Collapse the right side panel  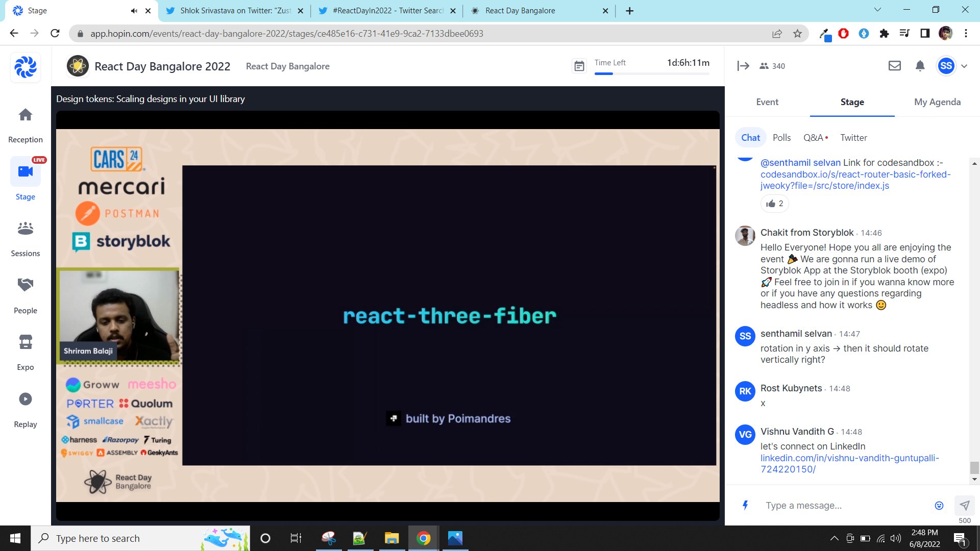[x=743, y=66]
